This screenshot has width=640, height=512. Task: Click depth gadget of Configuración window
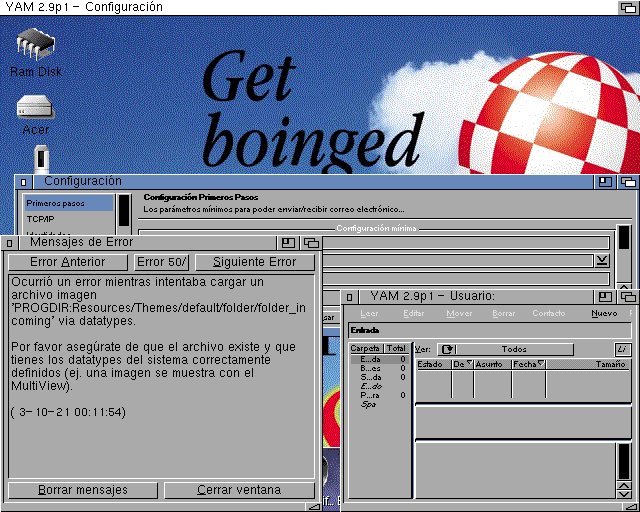[x=628, y=182]
